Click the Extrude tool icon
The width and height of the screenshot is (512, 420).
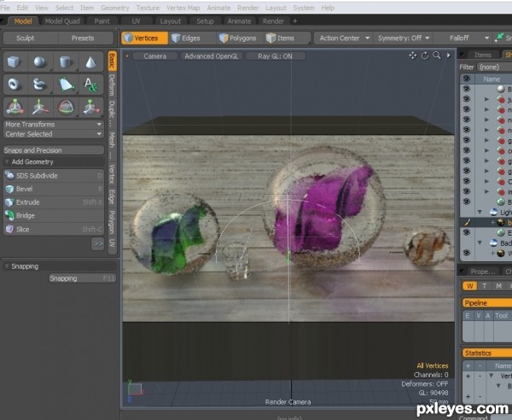(9, 202)
